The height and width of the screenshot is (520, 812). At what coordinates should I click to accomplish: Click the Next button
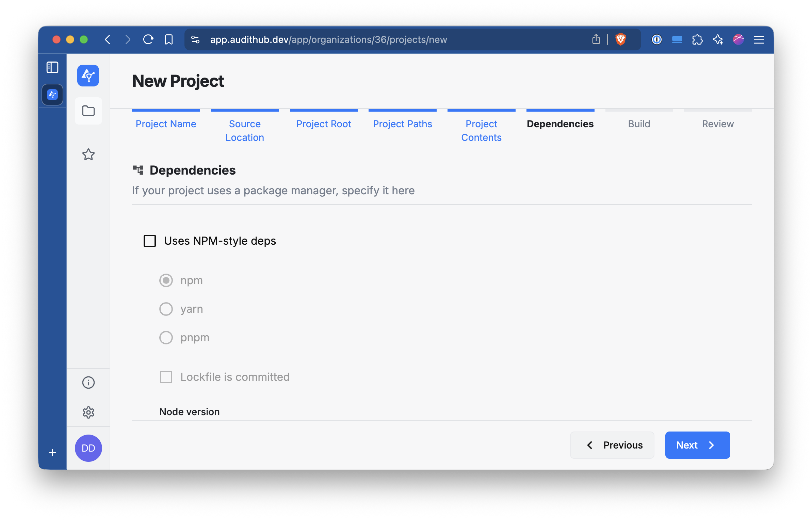tap(697, 445)
